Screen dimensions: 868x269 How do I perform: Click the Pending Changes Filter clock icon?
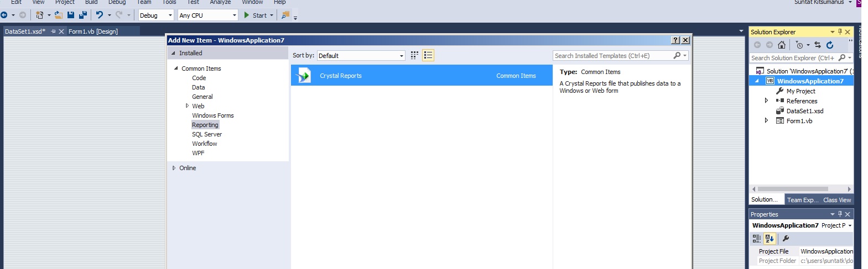799,45
